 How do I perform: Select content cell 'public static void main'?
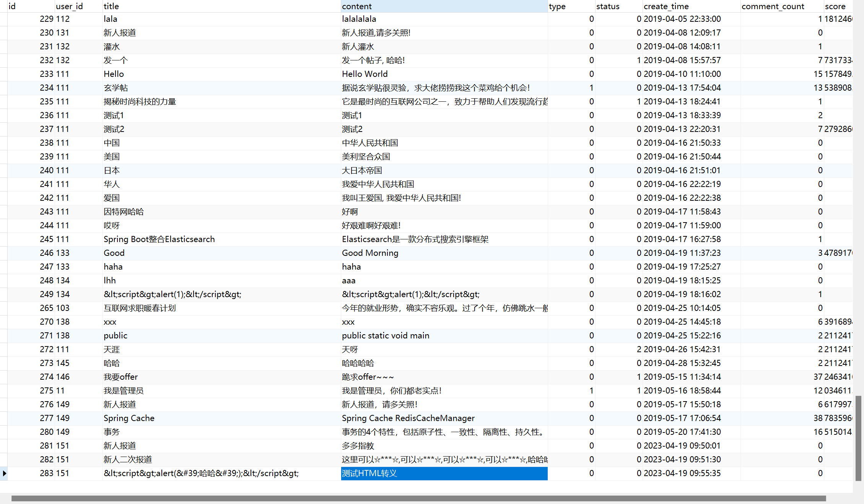click(x=444, y=336)
